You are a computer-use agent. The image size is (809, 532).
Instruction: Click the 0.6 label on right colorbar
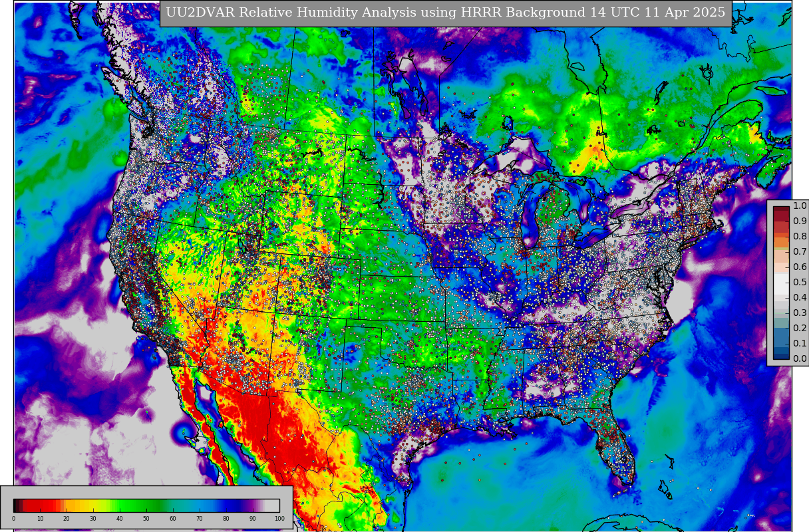click(x=800, y=267)
